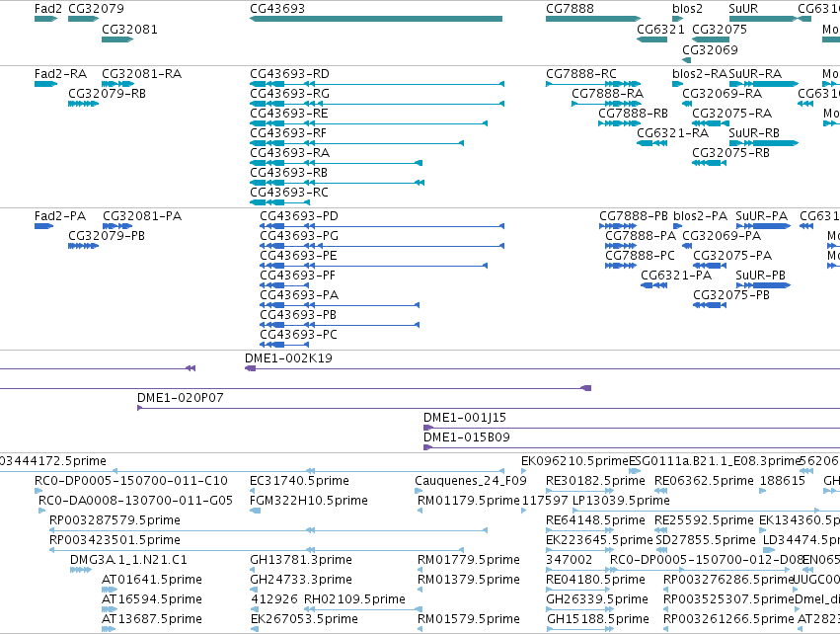Viewport: 840px width, 634px height.
Task: Select the RP003287579.5prime EST label
Action: pyautogui.click(x=115, y=520)
